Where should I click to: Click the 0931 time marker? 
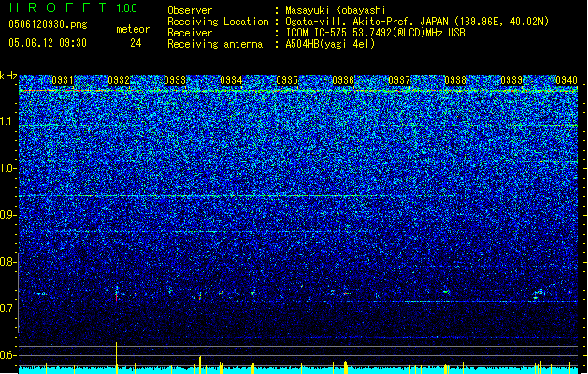pos(63,80)
